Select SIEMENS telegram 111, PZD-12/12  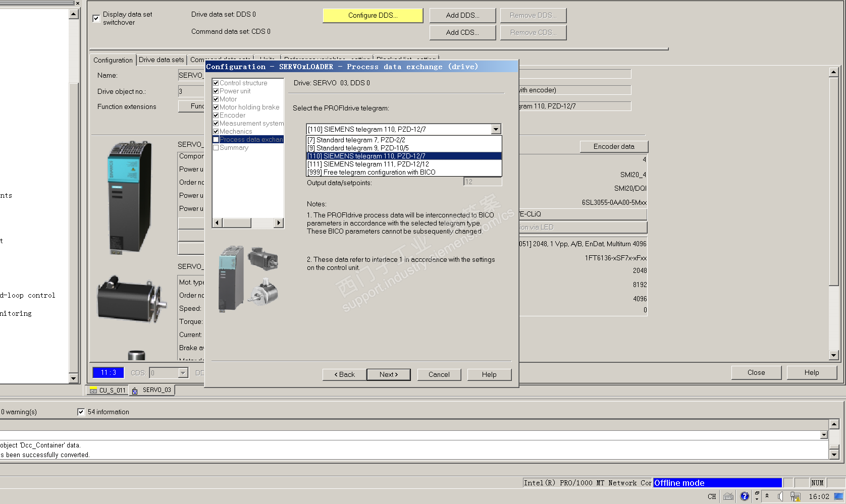[x=404, y=164]
